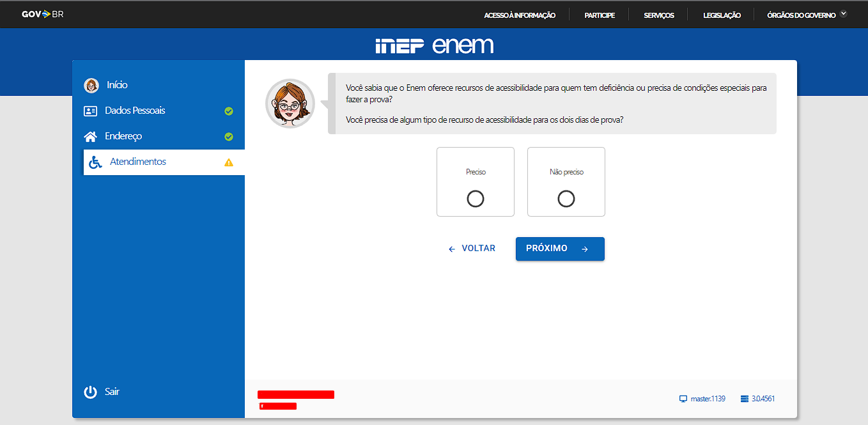This screenshot has height=425, width=868.
Task: Click the Próximo button
Action: point(560,249)
